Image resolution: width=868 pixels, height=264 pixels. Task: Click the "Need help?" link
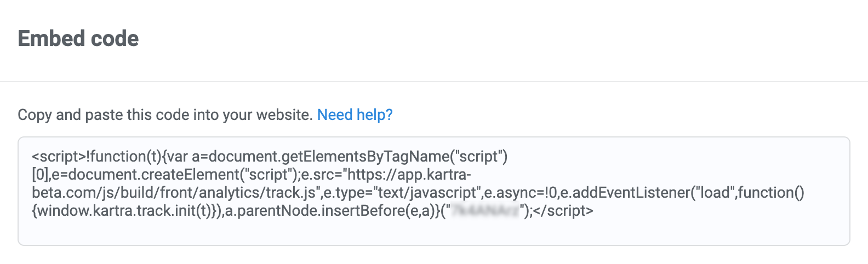(355, 115)
